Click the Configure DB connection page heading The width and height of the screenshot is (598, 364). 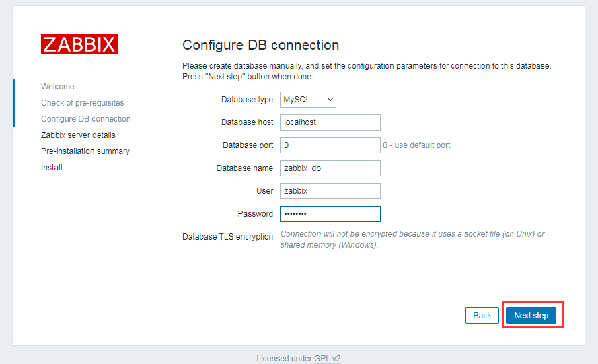click(260, 45)
